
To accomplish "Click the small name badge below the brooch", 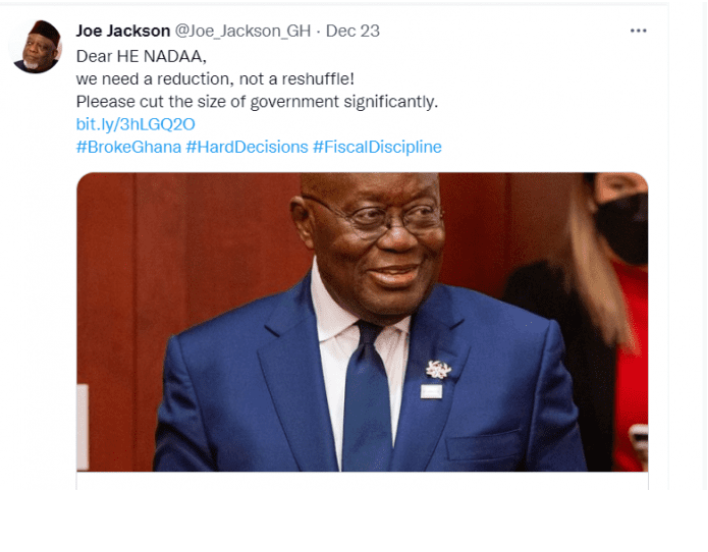I will click(431, 391).
